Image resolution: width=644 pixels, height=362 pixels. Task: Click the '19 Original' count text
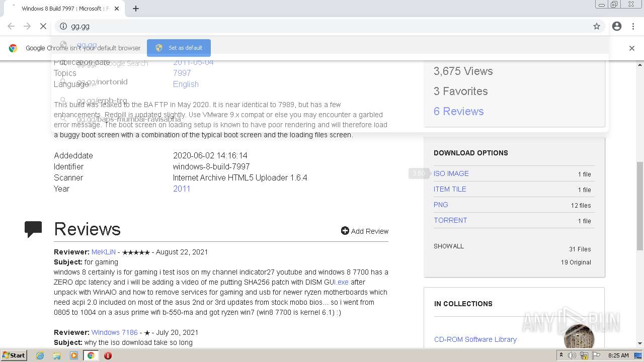(576, 262)
